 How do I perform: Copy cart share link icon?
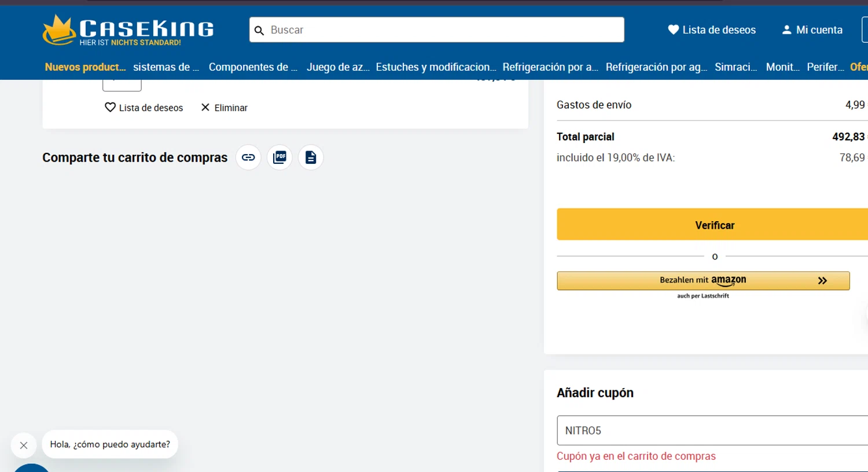[248, 158]
